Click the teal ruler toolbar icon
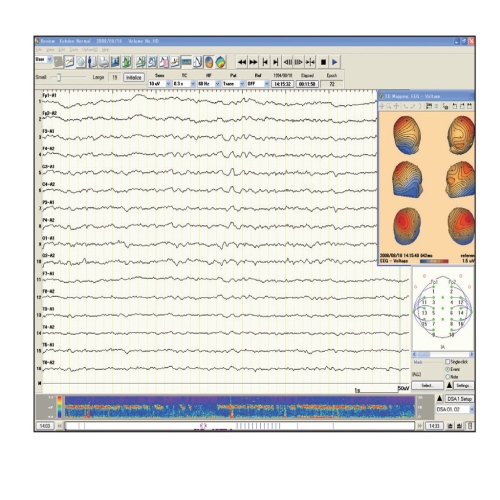 [x=187, y=62]
